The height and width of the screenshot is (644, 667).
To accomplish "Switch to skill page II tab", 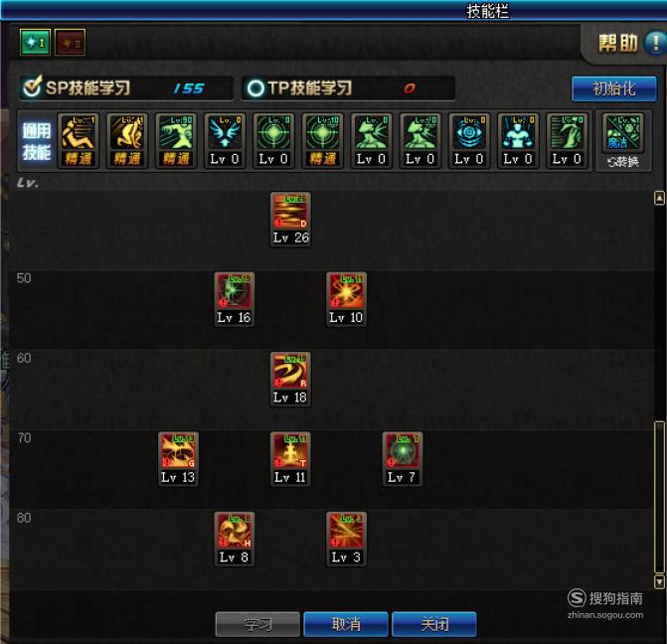I will 71,43.
